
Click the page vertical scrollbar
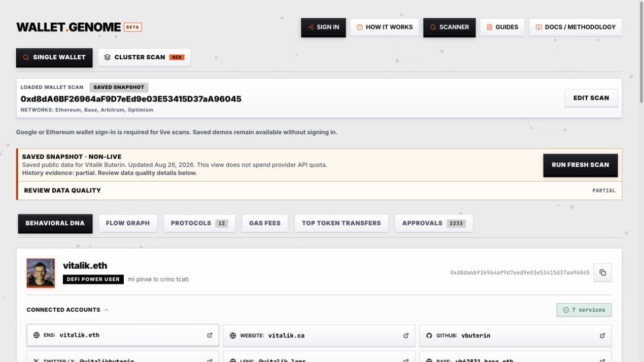click(x=640, y=53)
